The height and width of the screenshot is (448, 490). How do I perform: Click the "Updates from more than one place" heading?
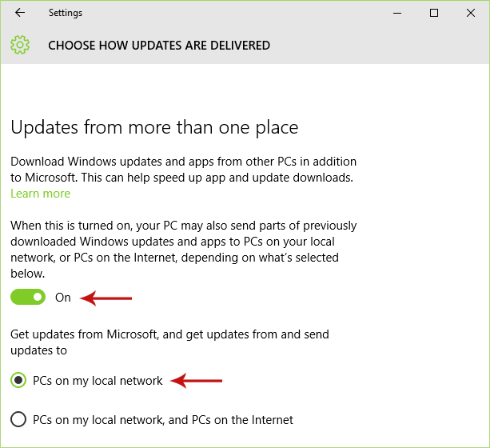[x=154, y=127]
